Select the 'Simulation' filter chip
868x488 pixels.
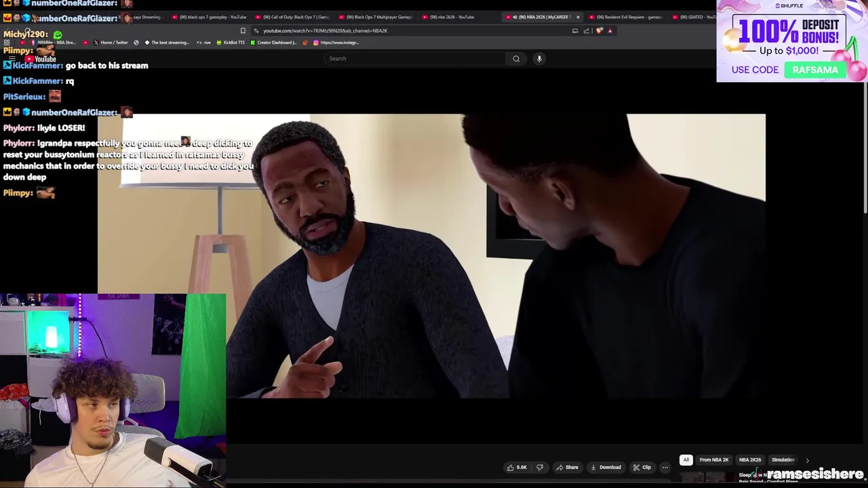pyautogui.click(x=783, y=460)
